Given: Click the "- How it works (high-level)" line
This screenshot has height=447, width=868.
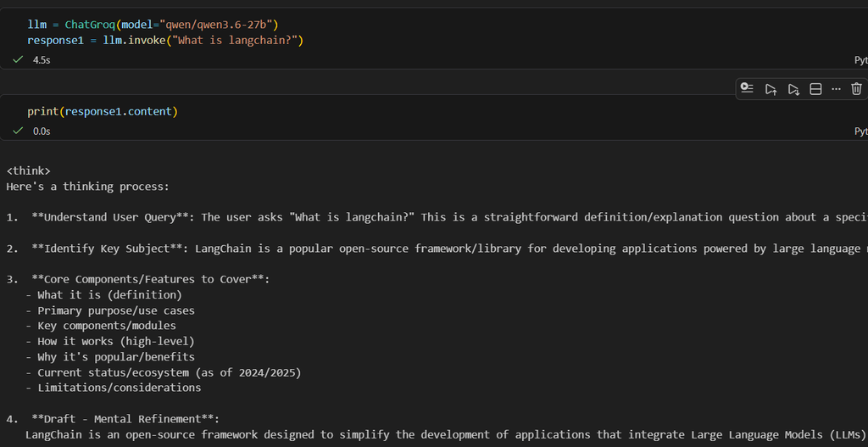Looking at the screenshot, I should pos(109,341).
